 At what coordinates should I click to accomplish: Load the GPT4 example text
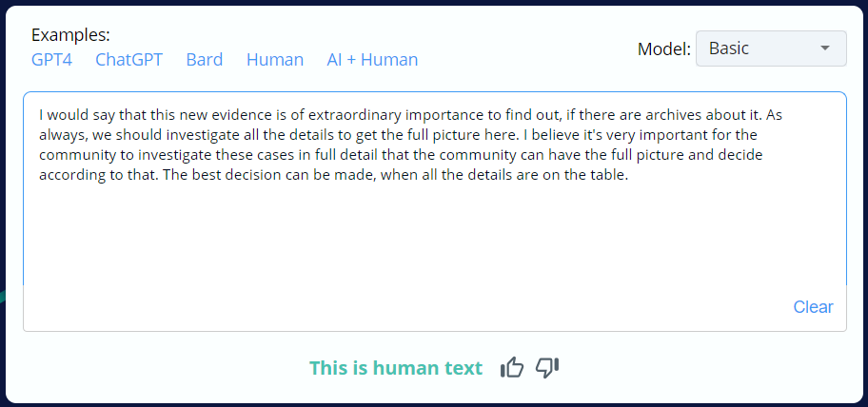[51, 60]
